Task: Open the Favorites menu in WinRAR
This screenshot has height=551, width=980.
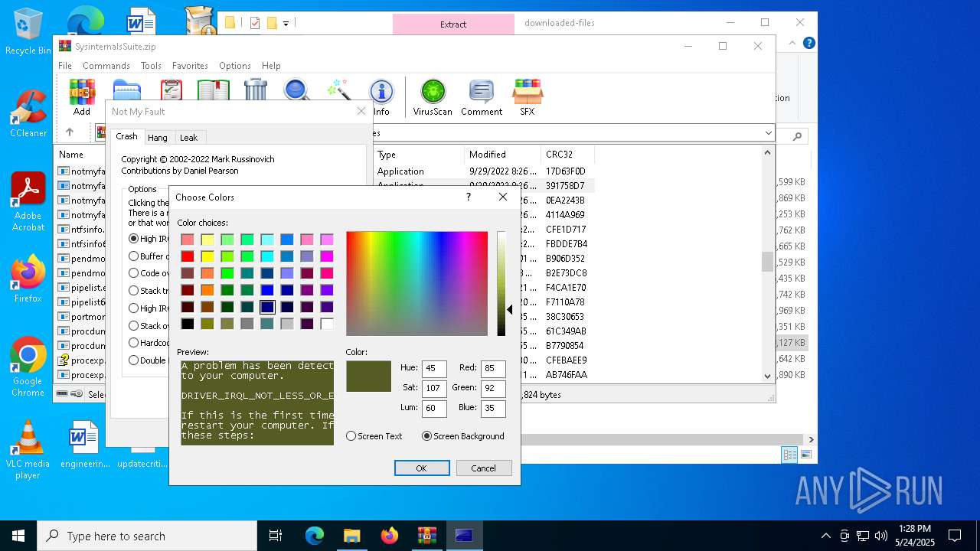Action: pyautogui.click(x=190, y=66)
